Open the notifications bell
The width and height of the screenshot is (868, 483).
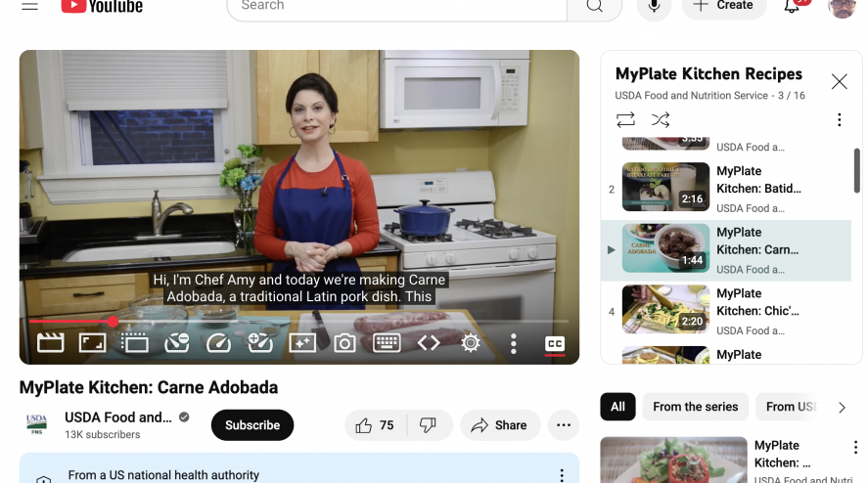coord(793,6)
